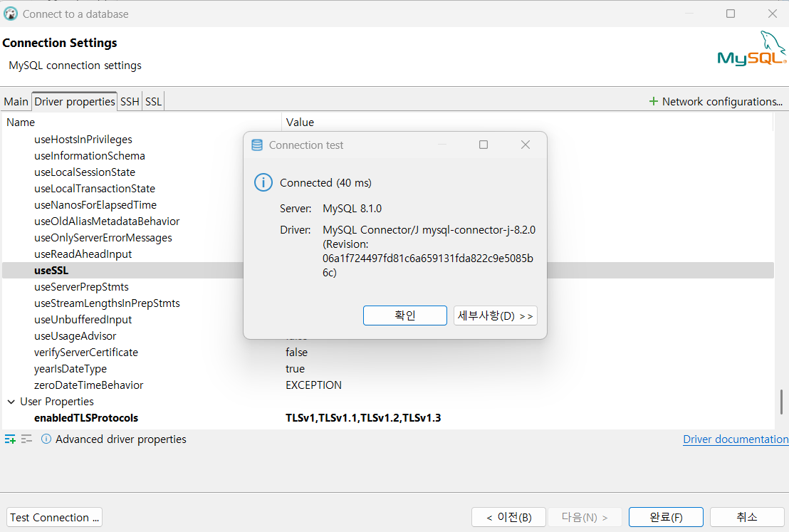This screenshot has width=789, height=532.
Task: Click the Advanced driver properties label
Action: 121,439
